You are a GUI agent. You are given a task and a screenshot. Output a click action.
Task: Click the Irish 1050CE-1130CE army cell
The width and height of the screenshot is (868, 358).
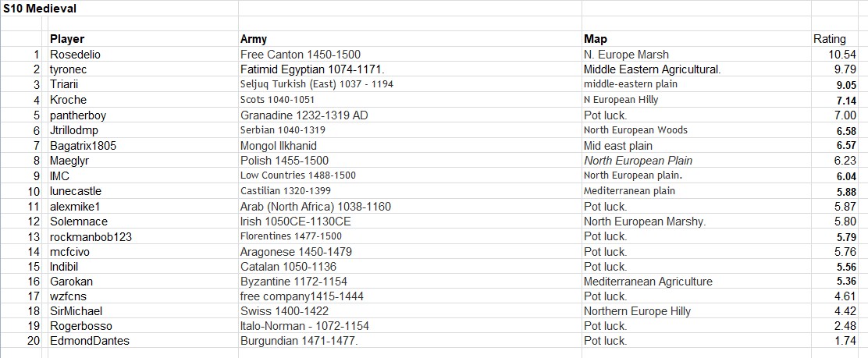point(295,222)
